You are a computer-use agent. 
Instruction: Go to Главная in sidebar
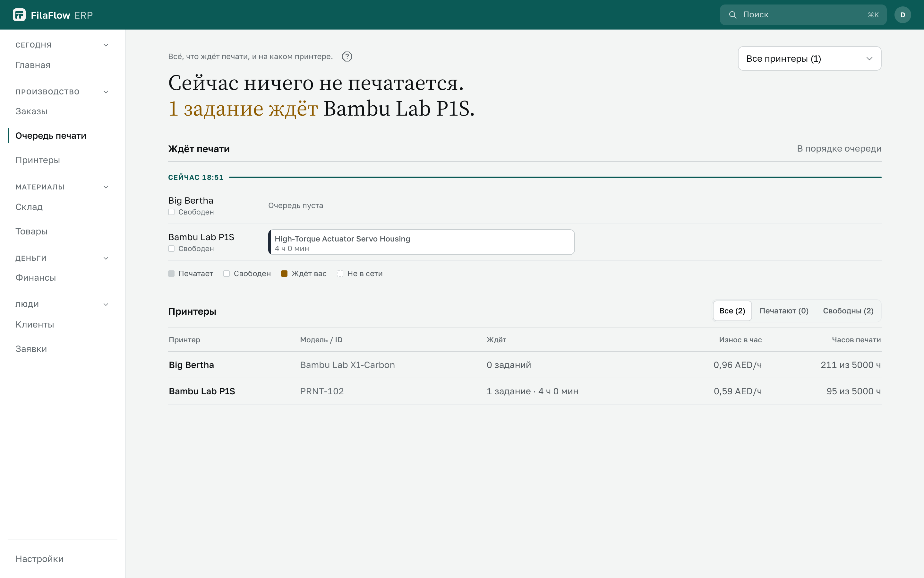(33, 65)
